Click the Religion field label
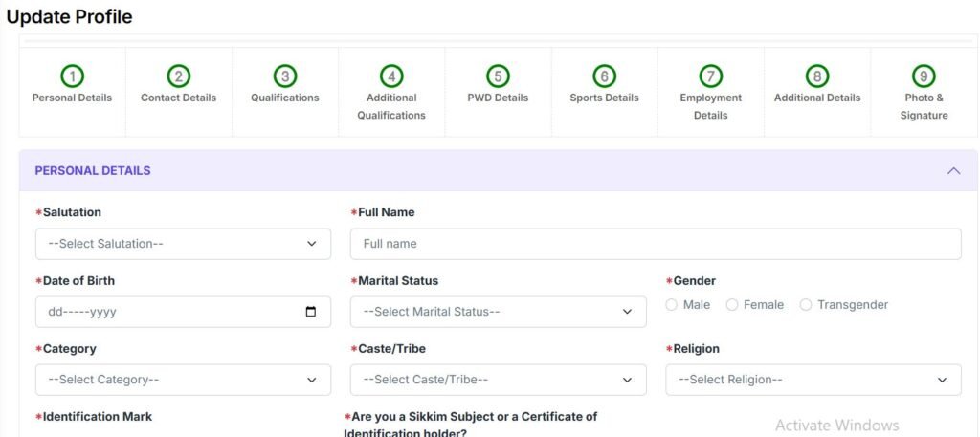 pyautogui.click(x=693, y=349)
